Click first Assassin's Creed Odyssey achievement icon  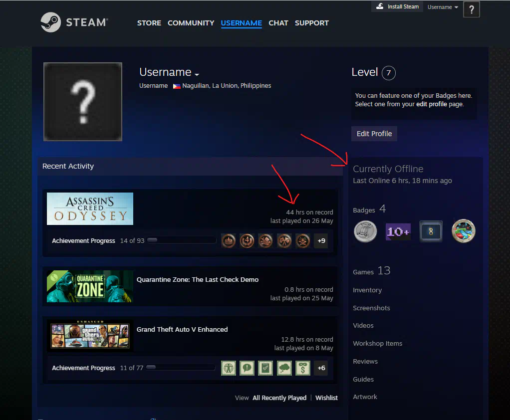(x=229, y=241)
